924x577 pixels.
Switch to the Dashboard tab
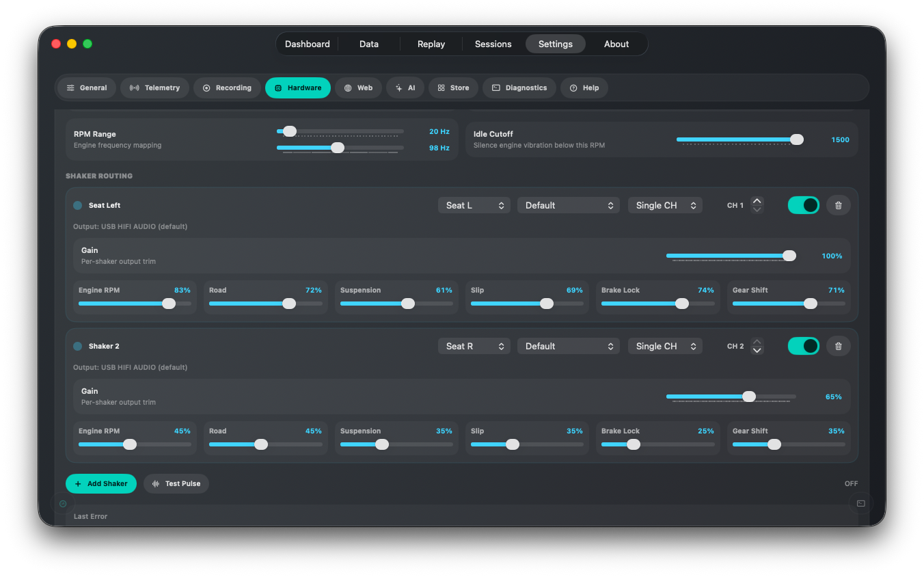pyautogui.click(x=308, y=44)
